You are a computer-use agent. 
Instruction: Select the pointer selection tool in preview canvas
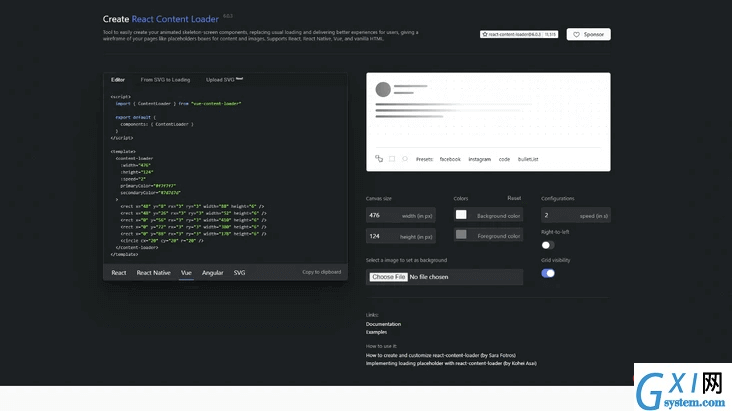[x=379, y=159]
